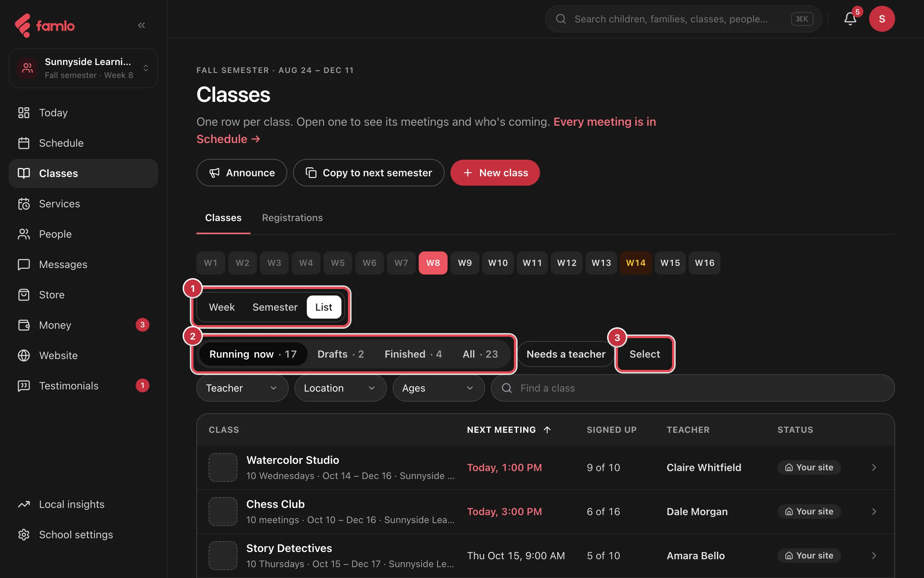924x578 pixels.
Task: Open the Teacher filter dropdown
Action: 242,388
